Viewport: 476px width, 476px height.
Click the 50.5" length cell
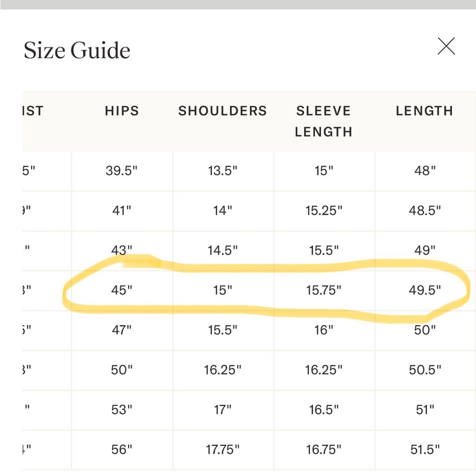point(425,370)
